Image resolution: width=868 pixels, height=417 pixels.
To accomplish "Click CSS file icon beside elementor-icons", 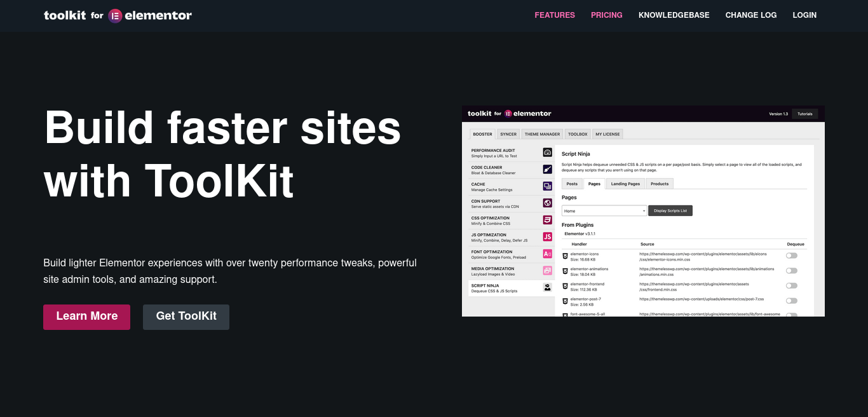I will point(565,256).
